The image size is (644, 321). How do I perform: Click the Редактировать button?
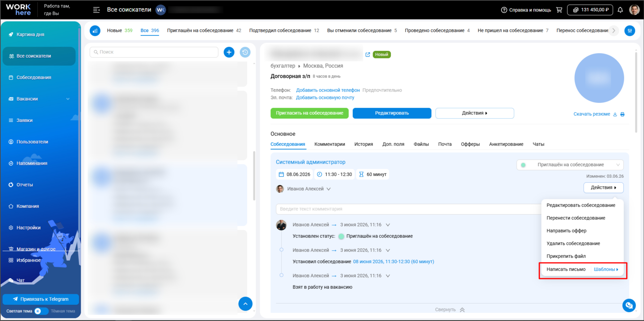coord(392,113)
